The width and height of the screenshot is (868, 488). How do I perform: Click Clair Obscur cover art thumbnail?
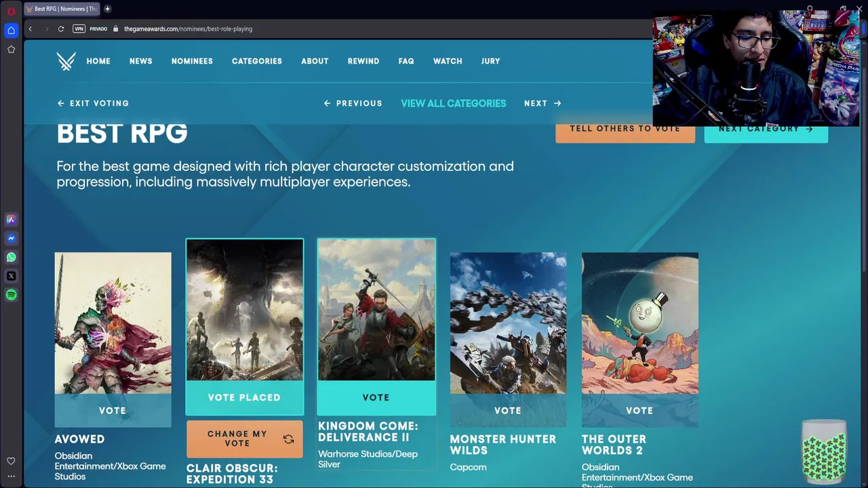[x=244, y=310]
